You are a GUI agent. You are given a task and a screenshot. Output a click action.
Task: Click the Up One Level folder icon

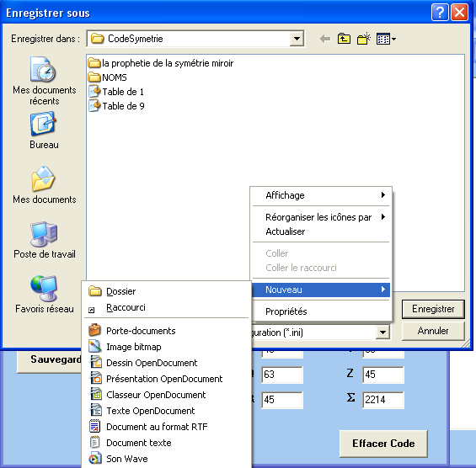(344, 39)
